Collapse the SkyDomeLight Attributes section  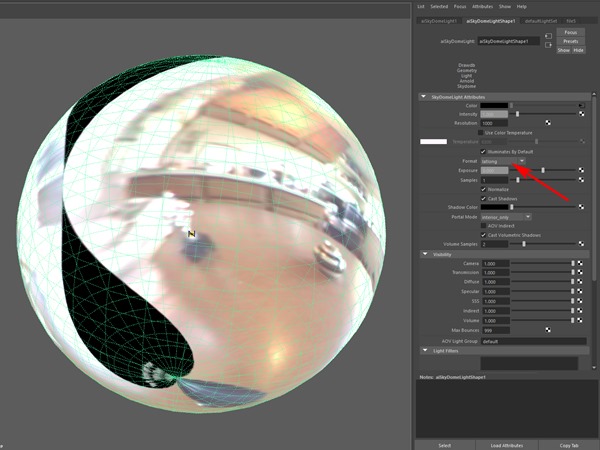[x=424, y=97]
